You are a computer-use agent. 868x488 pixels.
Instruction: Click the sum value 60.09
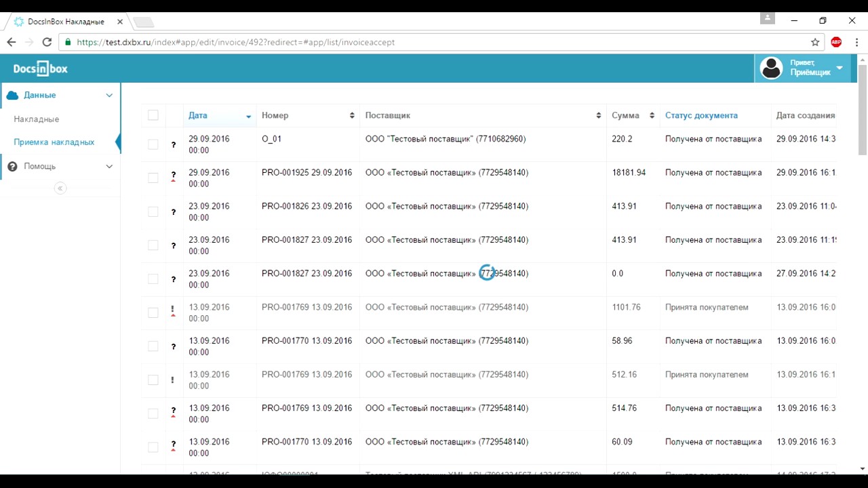622,442
